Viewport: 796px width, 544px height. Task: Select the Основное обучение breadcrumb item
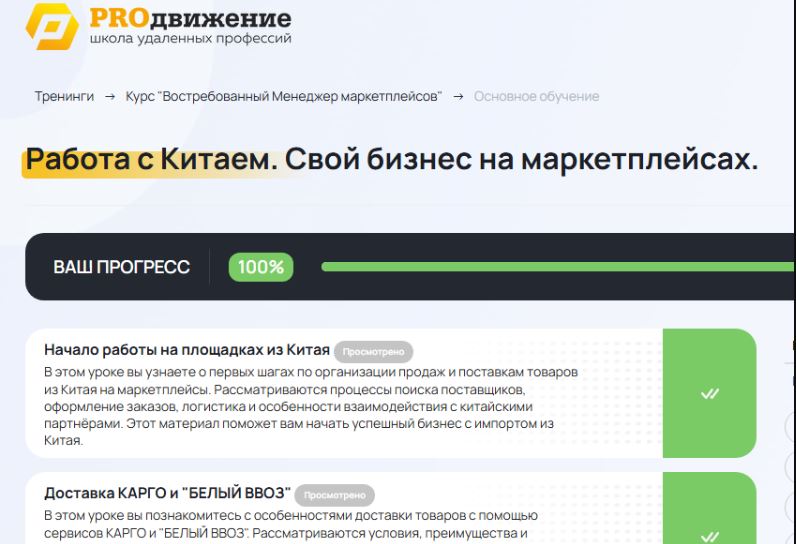[536, 97]
